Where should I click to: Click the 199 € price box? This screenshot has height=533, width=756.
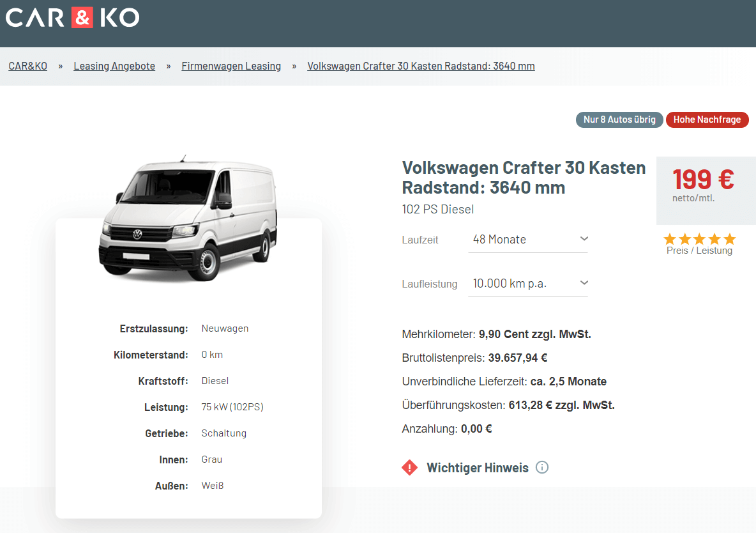(706, 190)
